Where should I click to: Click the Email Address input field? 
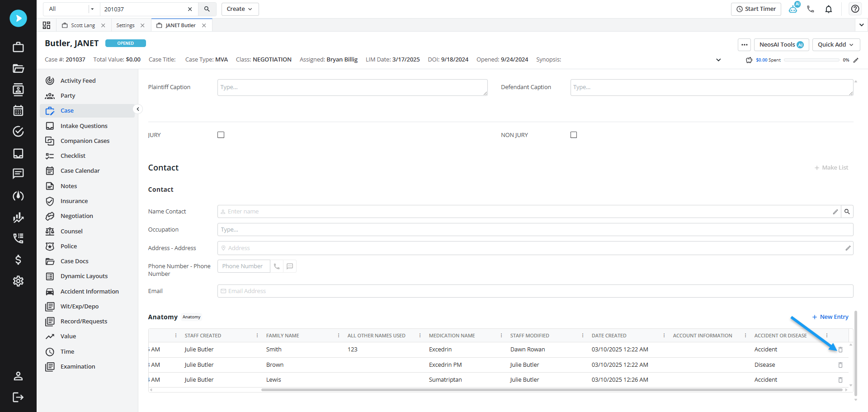click(x=535, y=291)
